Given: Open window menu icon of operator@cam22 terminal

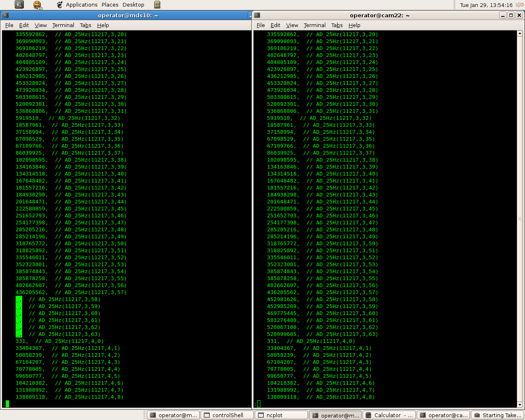Looking at the screenshot, I should click(x=257, y=15).
